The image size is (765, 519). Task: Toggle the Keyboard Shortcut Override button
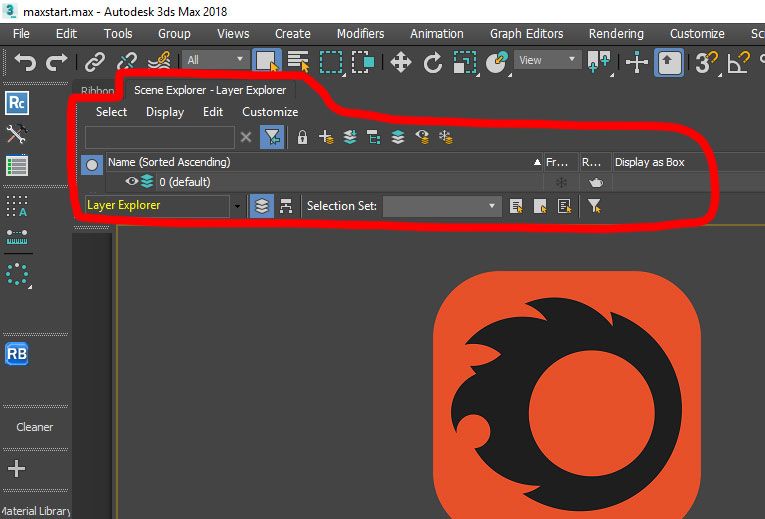tap(669, 62)
